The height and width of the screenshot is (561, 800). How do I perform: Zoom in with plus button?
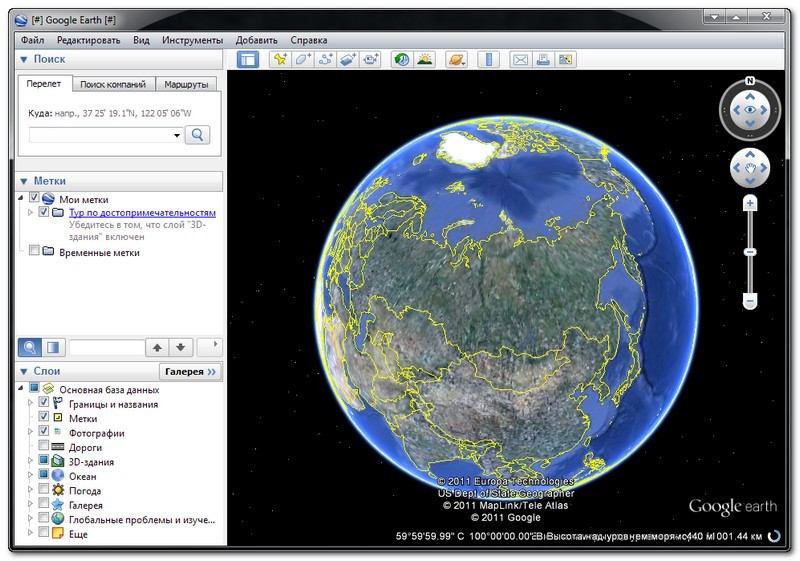pyautogui.click(x=749, y=204)
